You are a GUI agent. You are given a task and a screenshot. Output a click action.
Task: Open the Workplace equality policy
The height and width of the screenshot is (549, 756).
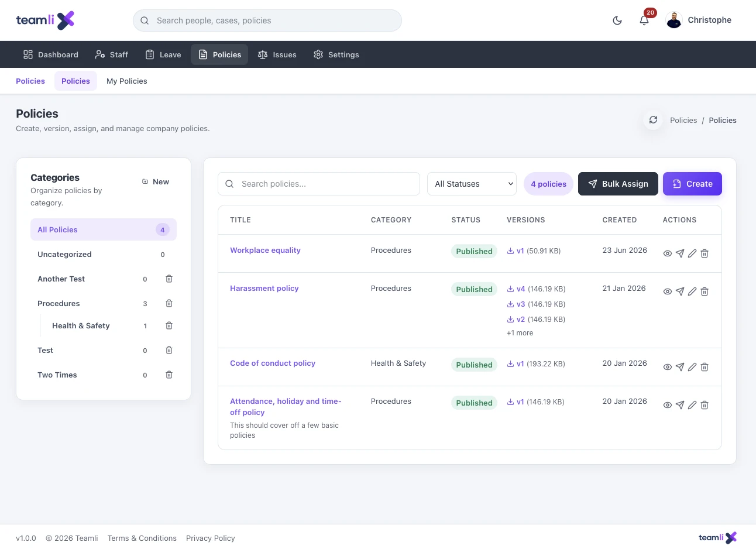click(265, 251)
